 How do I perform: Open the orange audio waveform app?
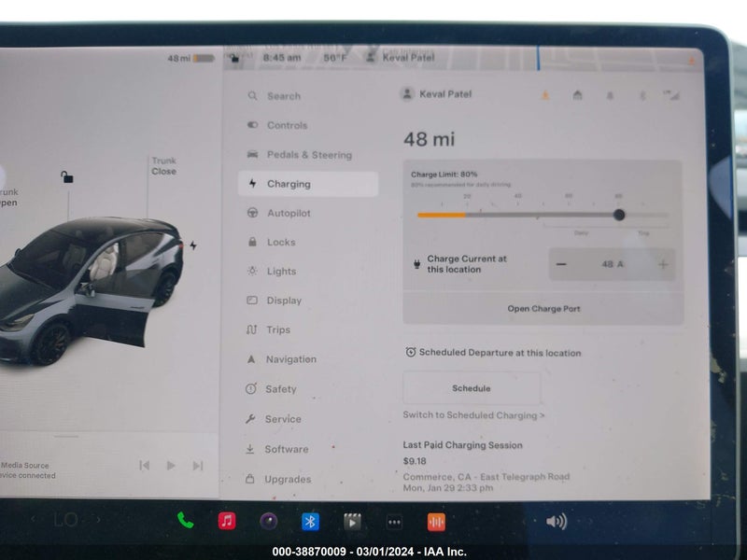[x=436, y=523]
